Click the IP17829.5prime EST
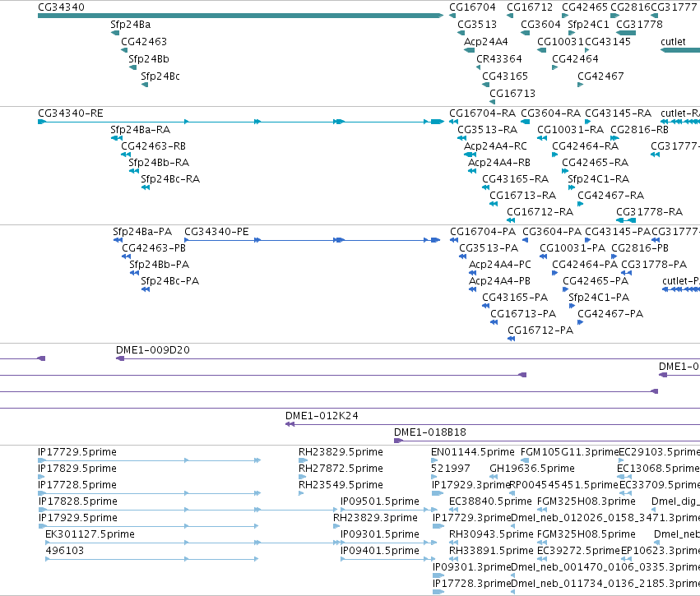 pyautogui.click(x=42, y=477)
